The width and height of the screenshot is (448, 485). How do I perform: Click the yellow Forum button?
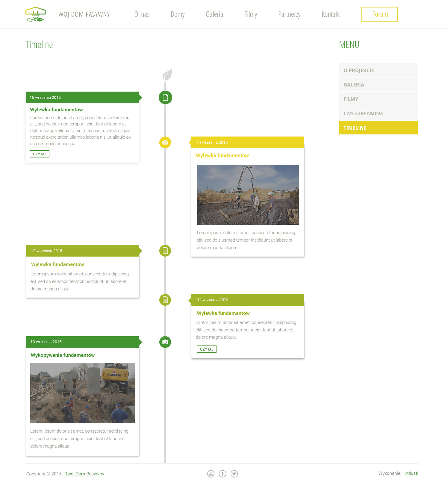(380, 14)
